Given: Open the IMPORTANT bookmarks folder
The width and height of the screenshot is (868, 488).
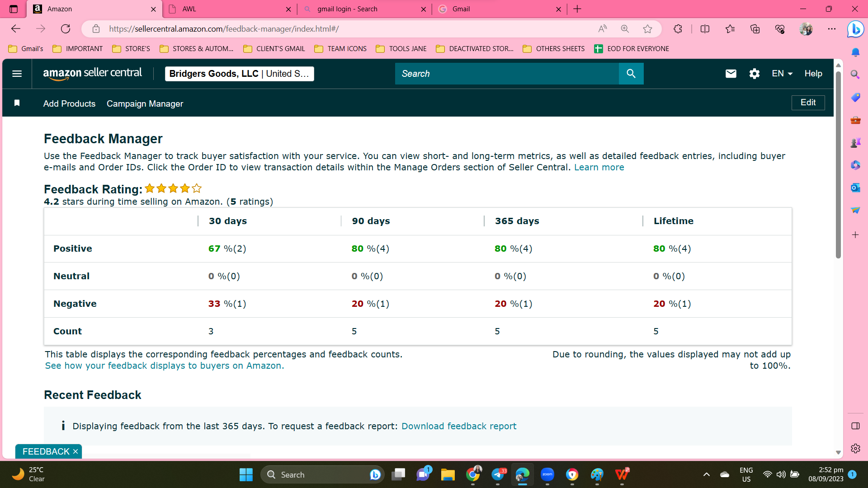Looking at the screenshot, I should tap(78, 49).
